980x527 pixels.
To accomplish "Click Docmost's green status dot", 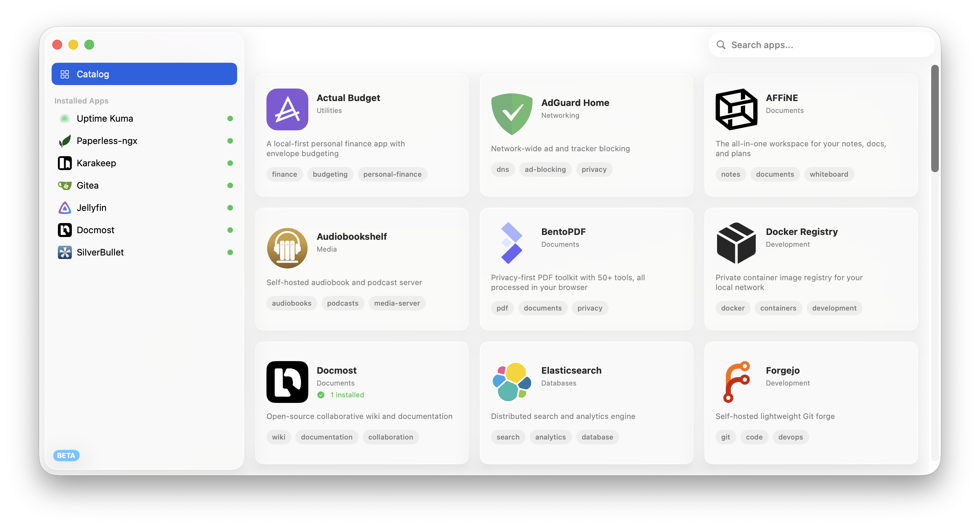I will (x=231, y=230).
